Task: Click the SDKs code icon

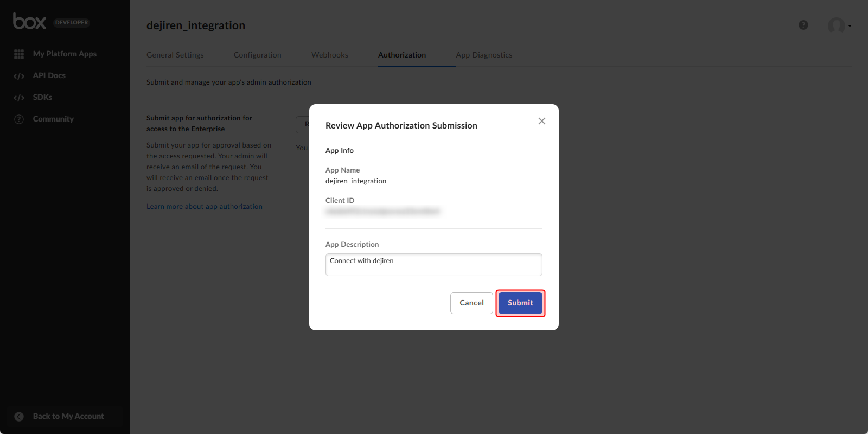Action: tap(19, 98)
